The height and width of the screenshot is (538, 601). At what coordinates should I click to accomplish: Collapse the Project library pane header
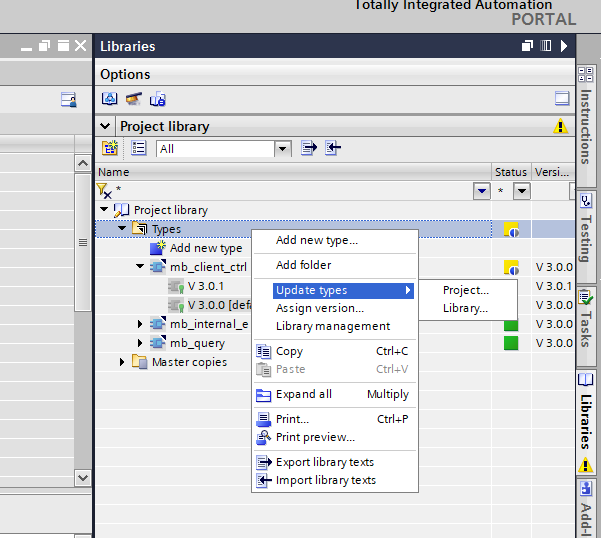(106, 127)
